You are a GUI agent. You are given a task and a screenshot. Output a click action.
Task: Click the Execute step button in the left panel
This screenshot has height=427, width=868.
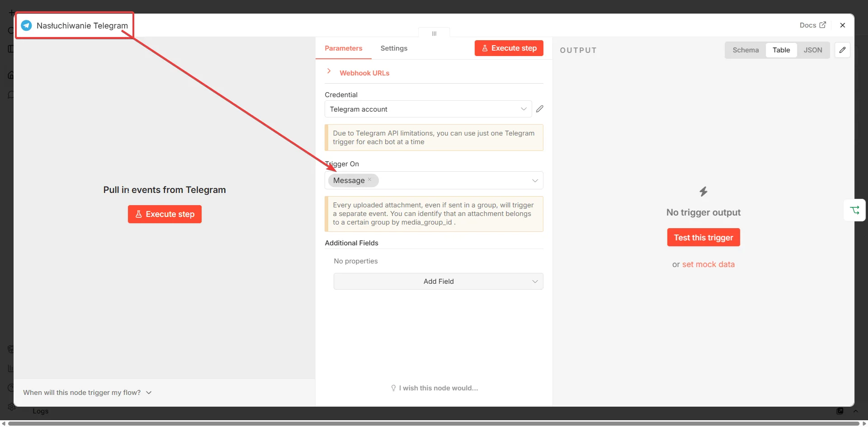(x=165, y=214)
